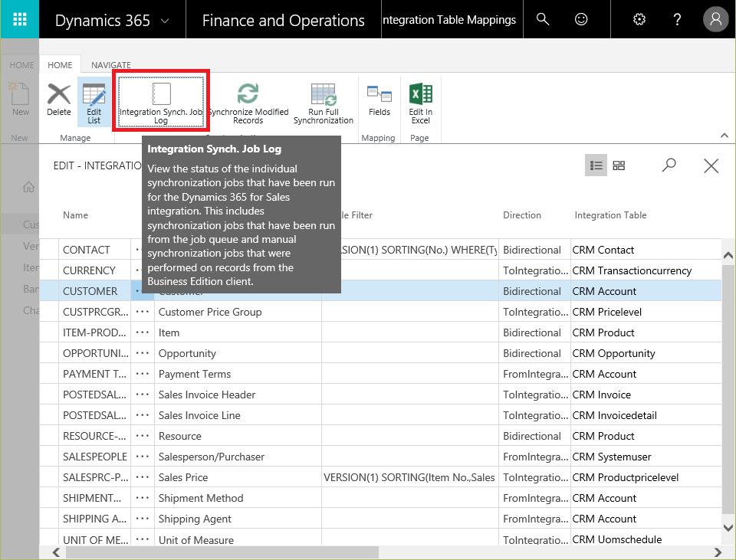Start Run Full Synchronization

324,103
